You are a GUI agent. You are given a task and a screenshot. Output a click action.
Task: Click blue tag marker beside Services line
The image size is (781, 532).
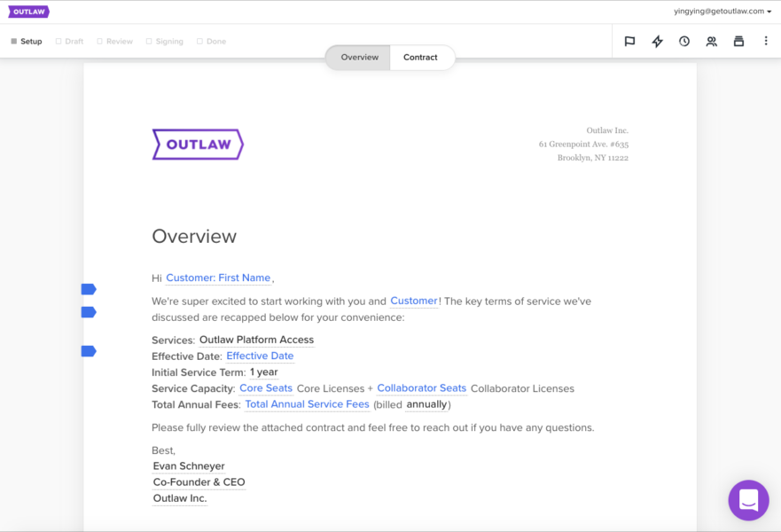tap(89, 351)
